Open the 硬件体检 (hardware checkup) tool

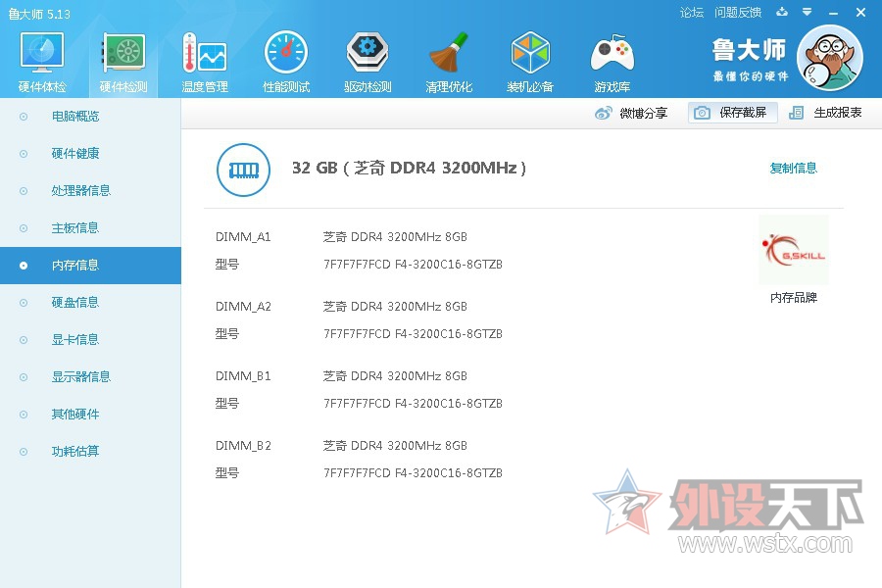(x=40, y=59)
